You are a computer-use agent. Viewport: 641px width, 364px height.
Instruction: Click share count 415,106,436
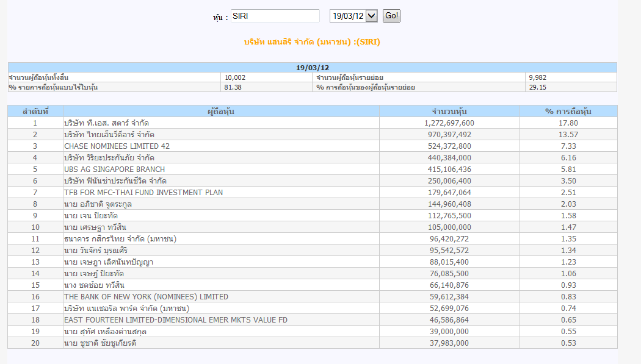click(x=449, y=170)
